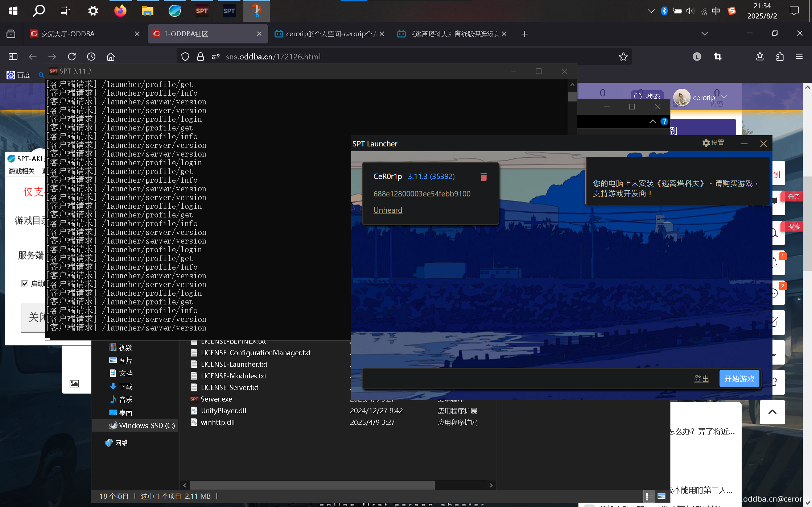Screen dimensions: 812x507
Task: Go to Firefox home page
Action: (111, 57)
